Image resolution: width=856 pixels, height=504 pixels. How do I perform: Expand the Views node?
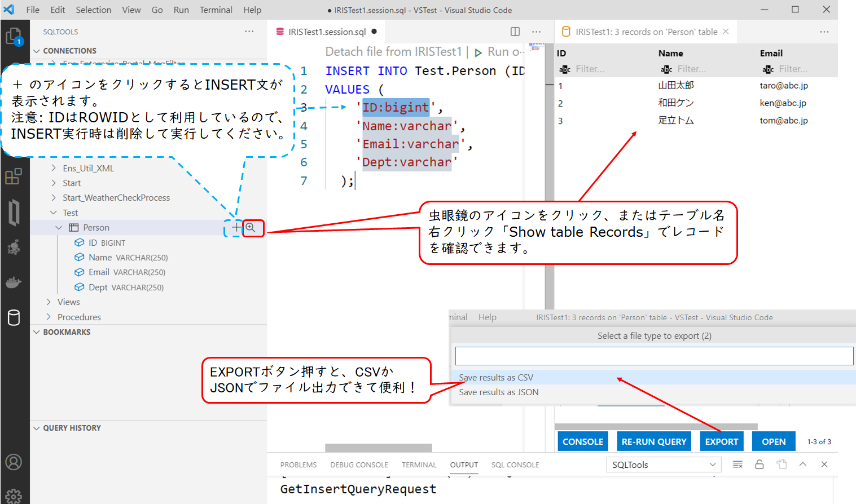pyautogui.click(x=49, y=302)
